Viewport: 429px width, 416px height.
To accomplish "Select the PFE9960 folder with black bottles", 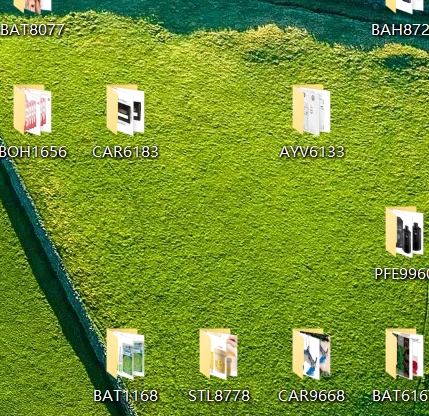I will coord(404,232).
